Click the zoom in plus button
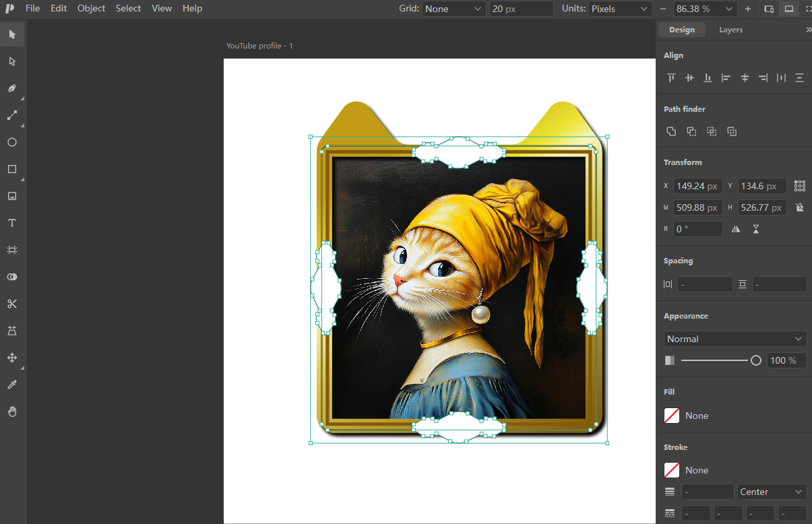Screen dimensions: 812x524 click(x=748, y=9)
